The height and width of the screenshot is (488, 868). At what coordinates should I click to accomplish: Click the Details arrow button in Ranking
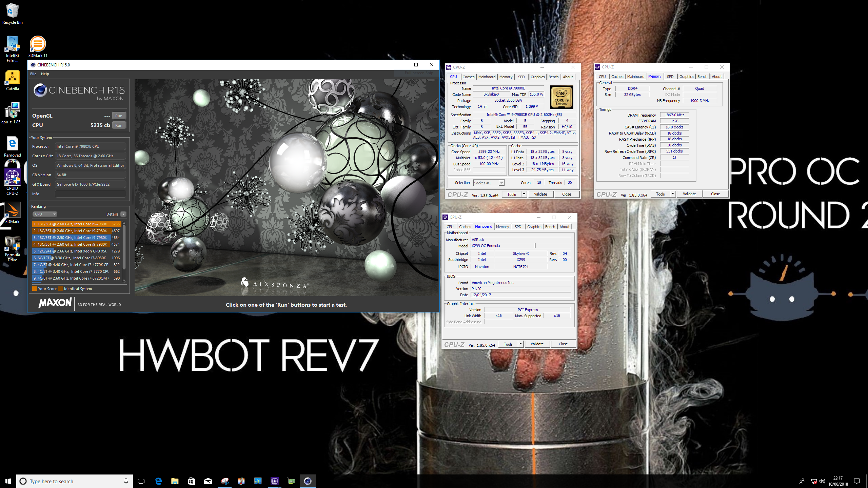pos(123,214)
